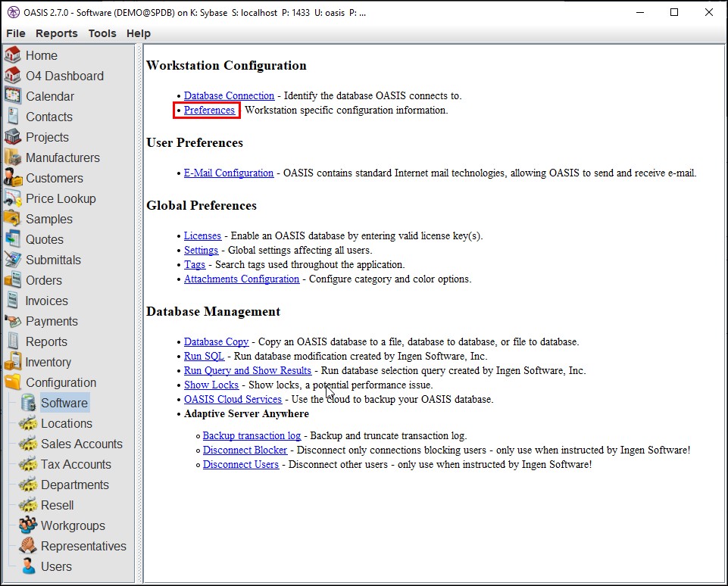This screenshot has width=728, height=586.
Task: Select the Users label in tree
Action: [x=56, y=566]
